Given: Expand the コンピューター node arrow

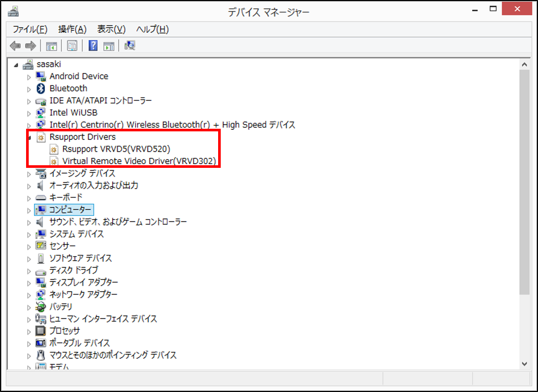Looking at the screenshot, I should 29,211.
